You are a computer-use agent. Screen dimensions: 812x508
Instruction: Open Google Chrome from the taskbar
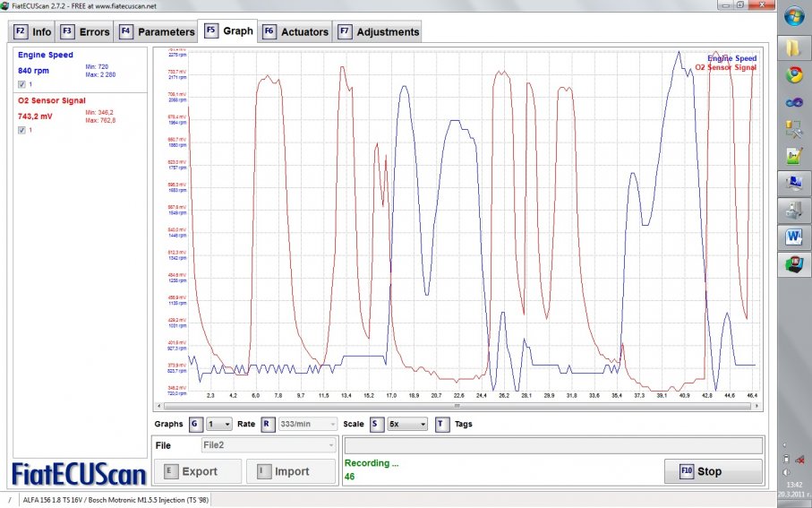pyautogui.click(x=793, y=74)
